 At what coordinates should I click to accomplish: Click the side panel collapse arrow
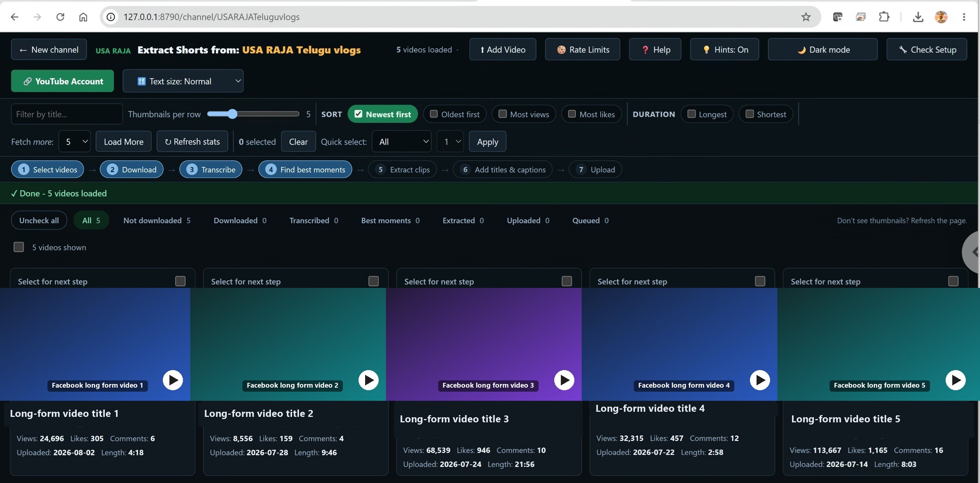coord(973,252)
